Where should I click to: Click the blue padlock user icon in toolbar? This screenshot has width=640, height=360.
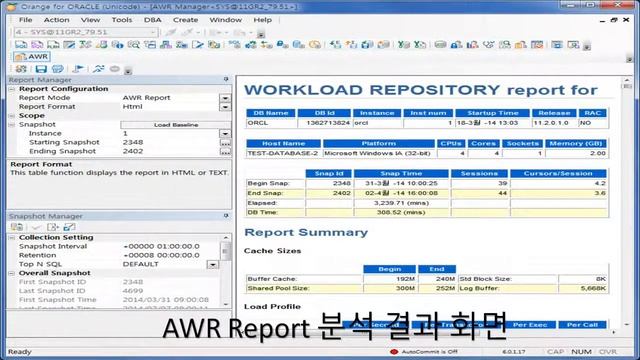(x=456, y=44)
